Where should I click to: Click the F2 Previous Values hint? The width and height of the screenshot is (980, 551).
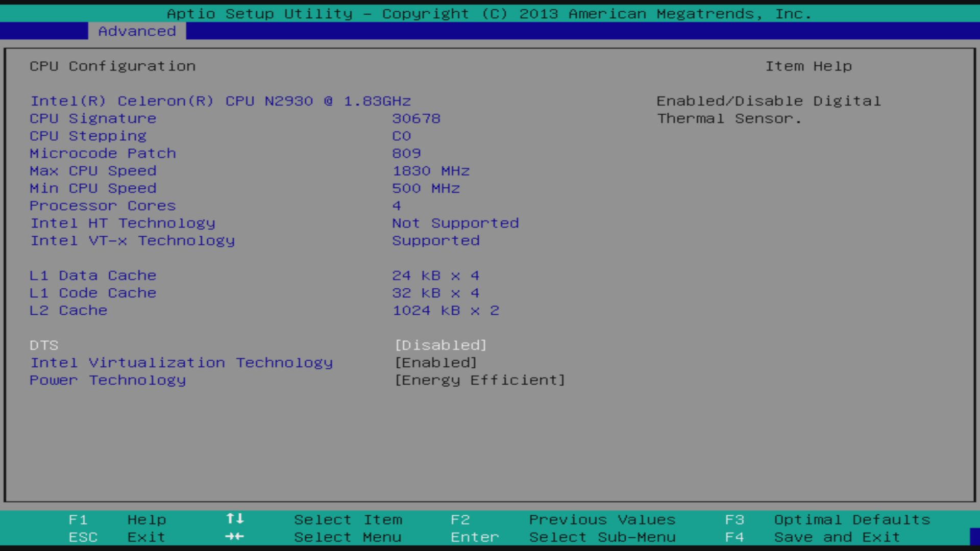tap(563, 520)
